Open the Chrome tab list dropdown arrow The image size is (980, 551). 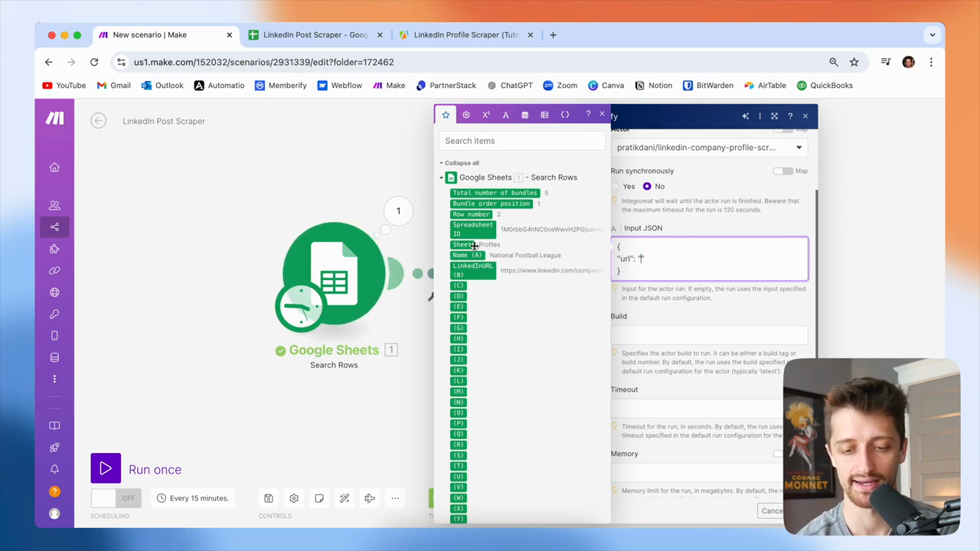point(932,34)
